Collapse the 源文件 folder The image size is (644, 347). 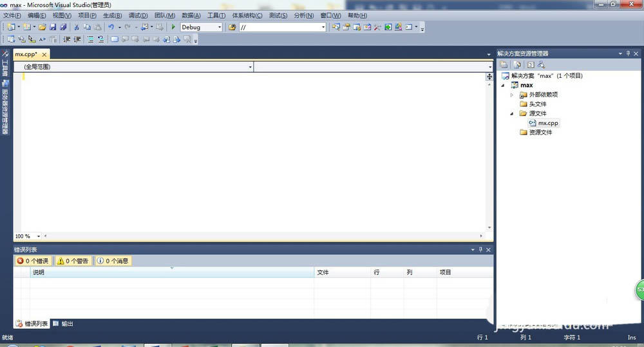click(x=512, y=114)
